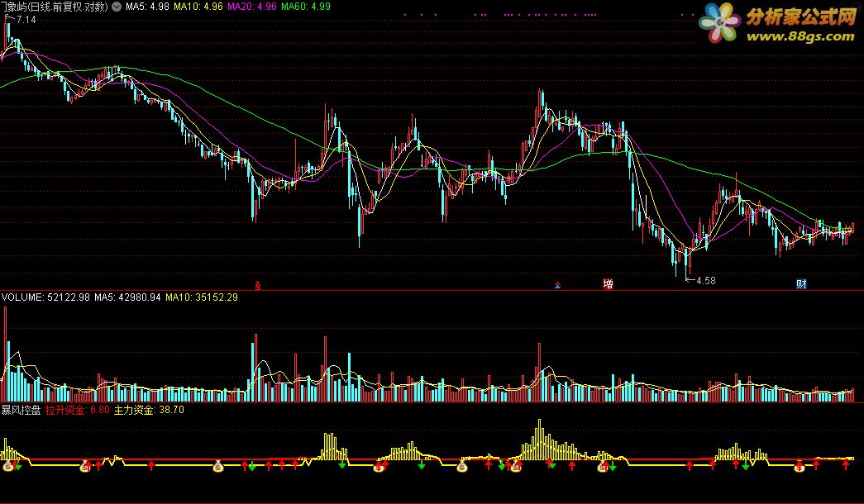Click the stock title 门象屿(日线.前复权.对数)

(55, 7)
